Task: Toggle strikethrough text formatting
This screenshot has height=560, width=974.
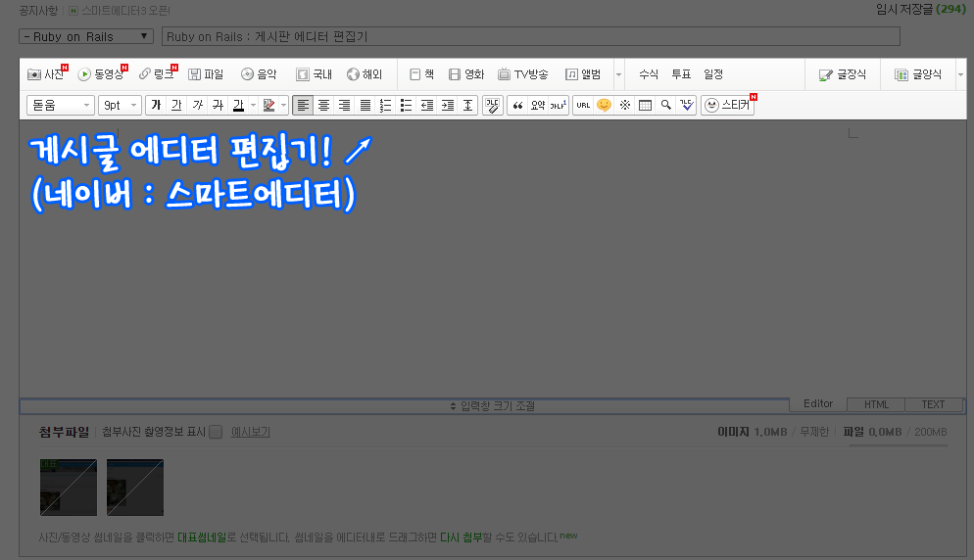Action: point(219,105)
